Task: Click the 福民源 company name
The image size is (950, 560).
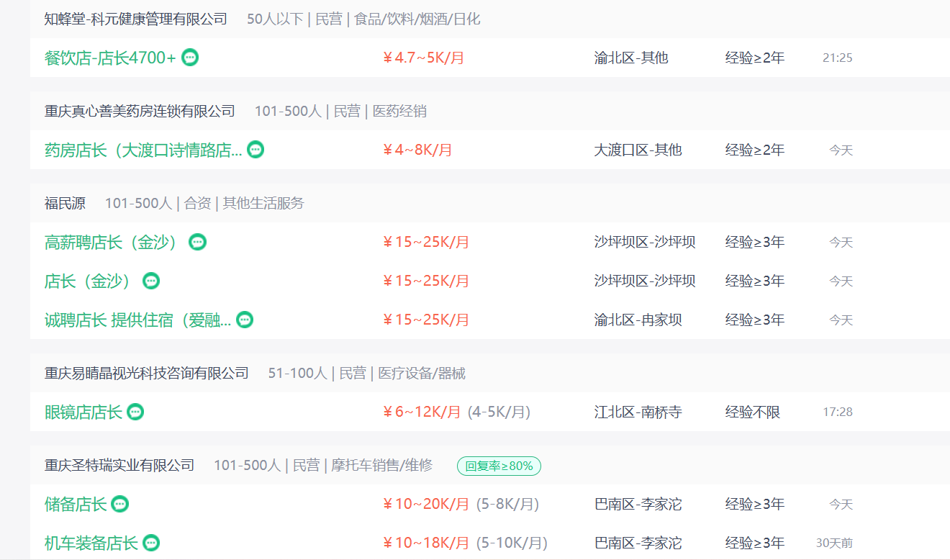Action: pos(65,203)
